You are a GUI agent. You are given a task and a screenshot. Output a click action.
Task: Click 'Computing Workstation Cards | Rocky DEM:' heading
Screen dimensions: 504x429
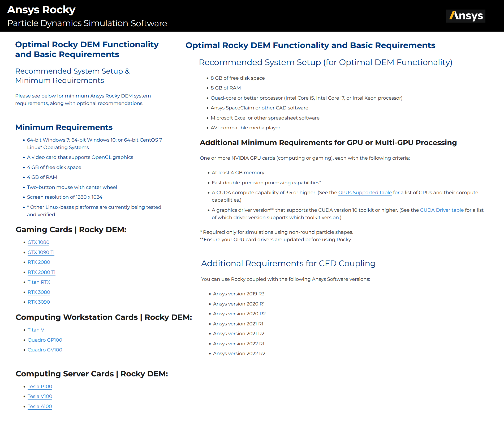click(x=104, y=317)
